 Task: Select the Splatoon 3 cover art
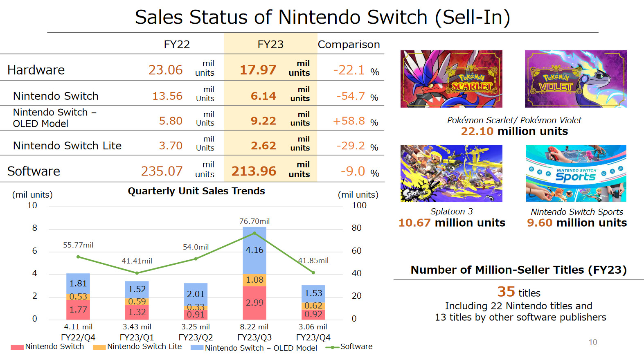pyautogui.click(x=451, y=173)
